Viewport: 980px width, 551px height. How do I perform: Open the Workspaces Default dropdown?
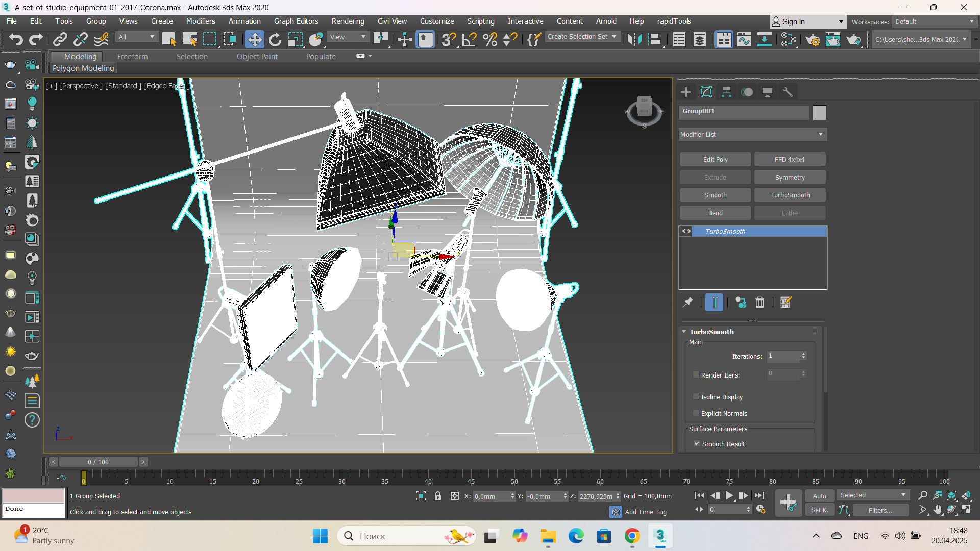coord(935,21)
